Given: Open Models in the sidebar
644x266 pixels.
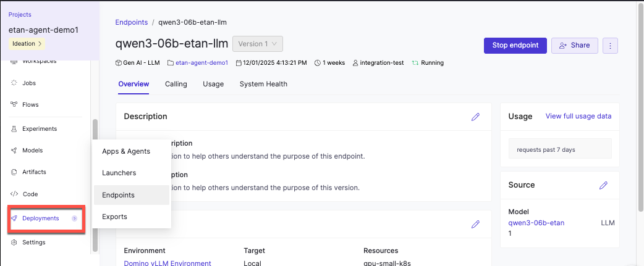Looking at the screenshot, I should point(32,151).
